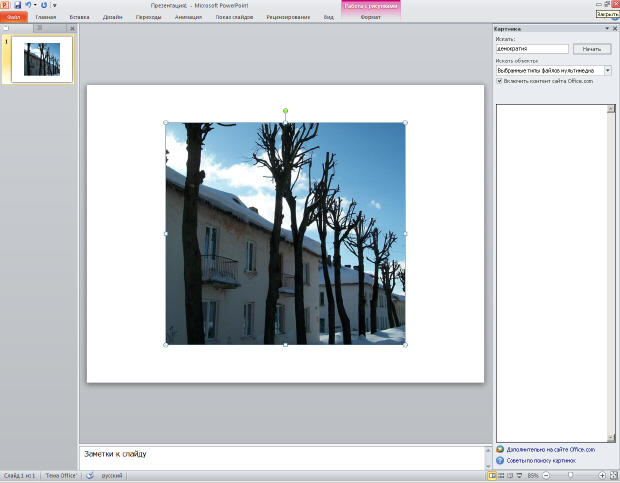Click the Save icon in quick access toolbar
Viewport: 620px width, 483px height.
(18, 5)
